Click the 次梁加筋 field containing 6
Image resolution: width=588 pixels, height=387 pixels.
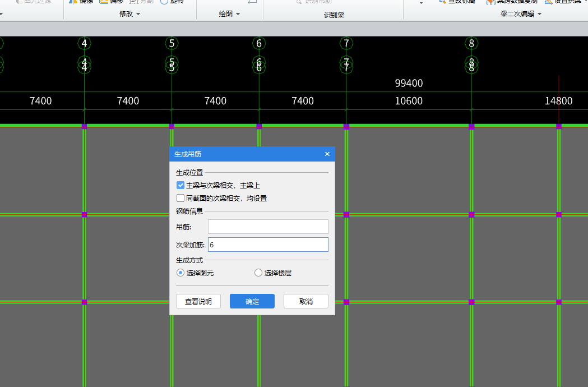(268, 245)
